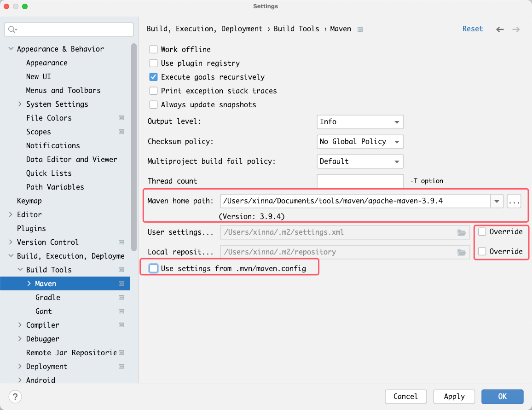The height and width of the screenshot is (410, 532).
Task: Click the Reset link
Action: pos(472,29)
